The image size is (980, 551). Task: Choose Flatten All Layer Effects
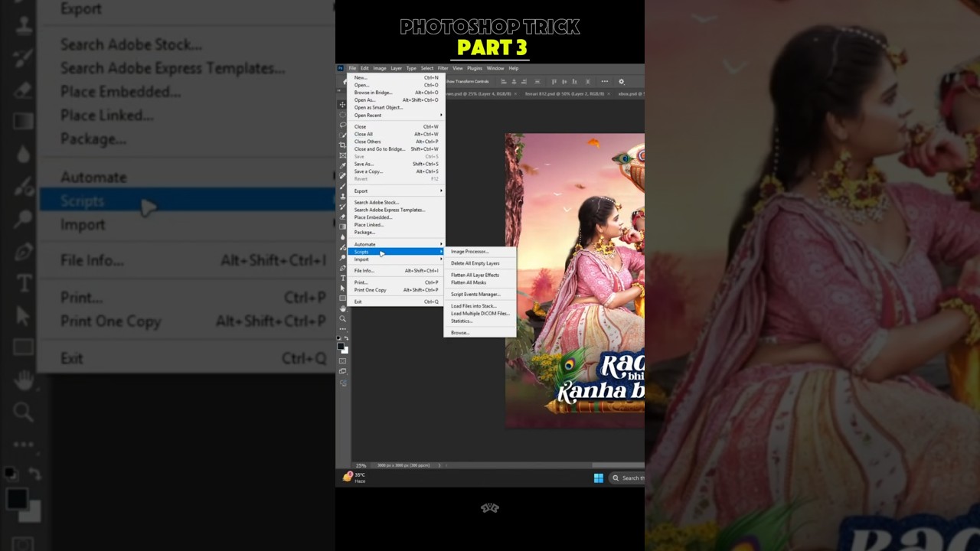tap(480, 275)
